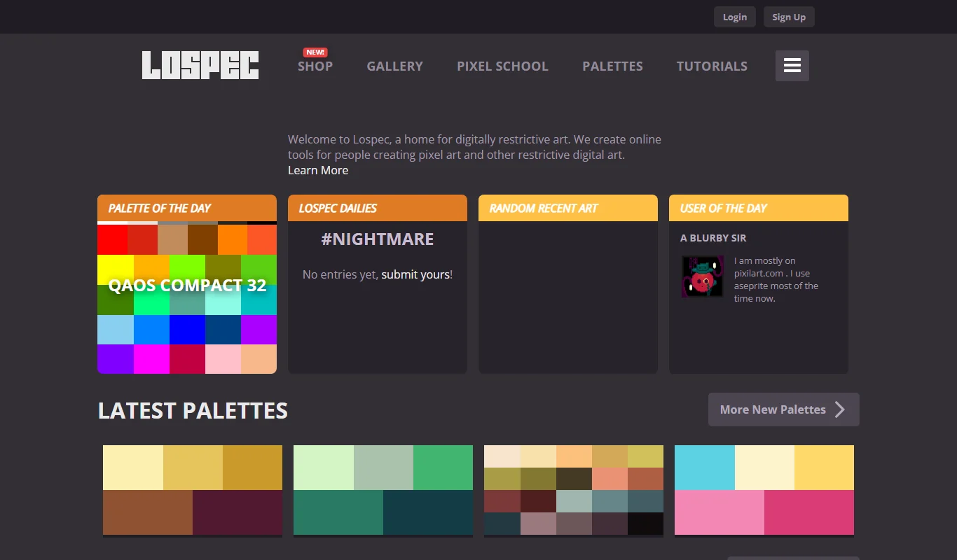This screenshot has height=560, width=957.
Task: Follow the Learn More link
Action: 318,170
